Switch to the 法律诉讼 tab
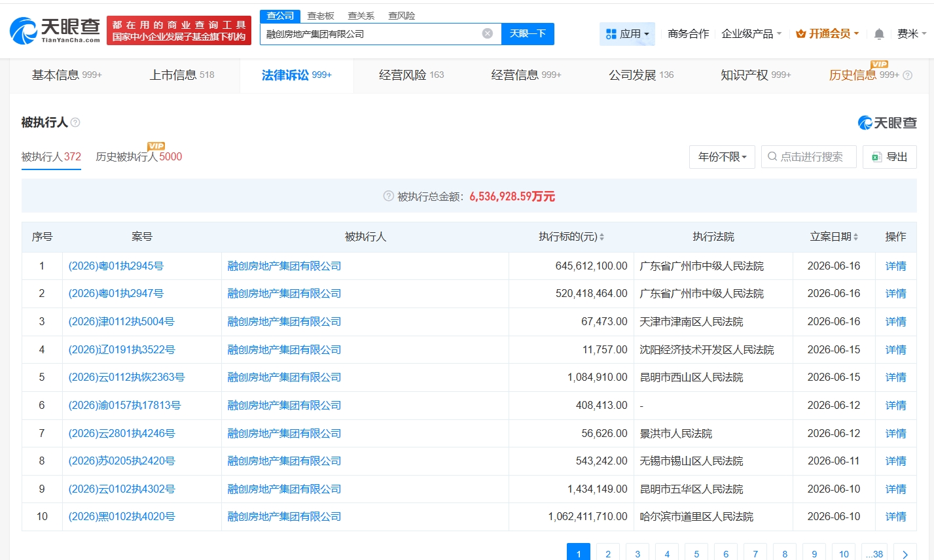 [296, 75]
